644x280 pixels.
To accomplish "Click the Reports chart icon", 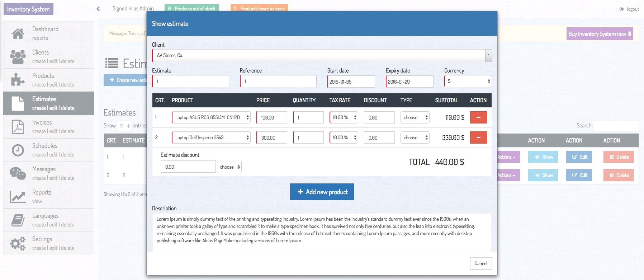I will pyautogui.click(x=18, y=197).
